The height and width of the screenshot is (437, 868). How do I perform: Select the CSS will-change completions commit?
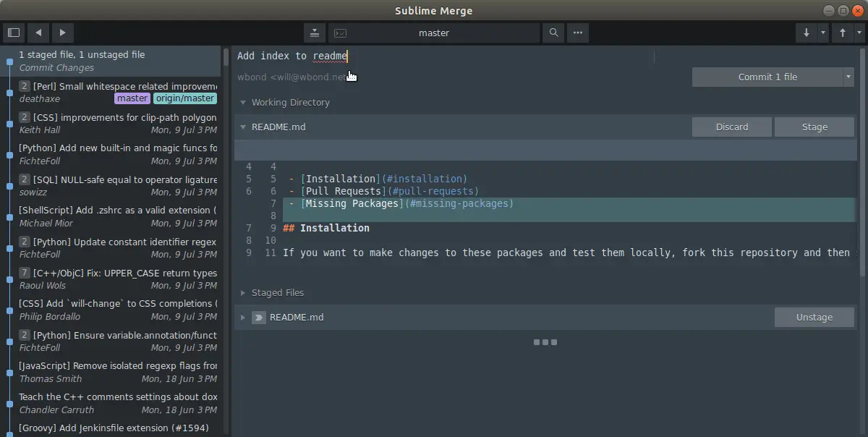pyautogui.click(x=111, y=310)
